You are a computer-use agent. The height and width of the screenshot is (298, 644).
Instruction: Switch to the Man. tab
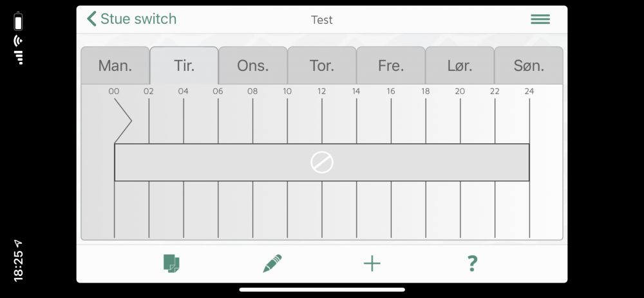[x=115, y=66]
